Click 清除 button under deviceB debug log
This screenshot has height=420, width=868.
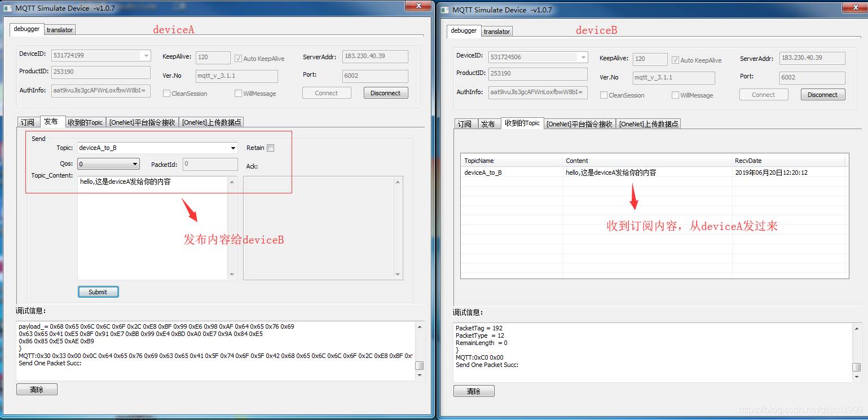[x=474, y=391]
